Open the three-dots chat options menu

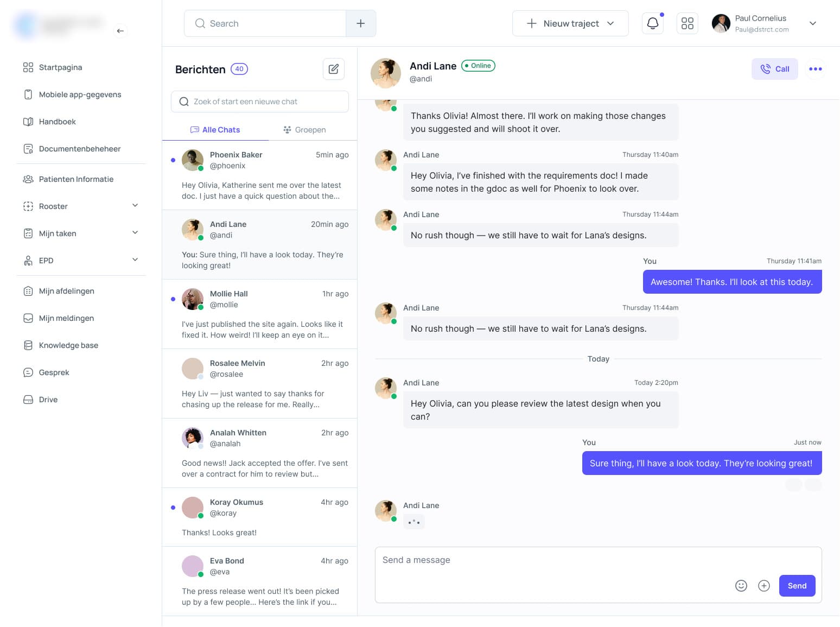pos(815,69)
